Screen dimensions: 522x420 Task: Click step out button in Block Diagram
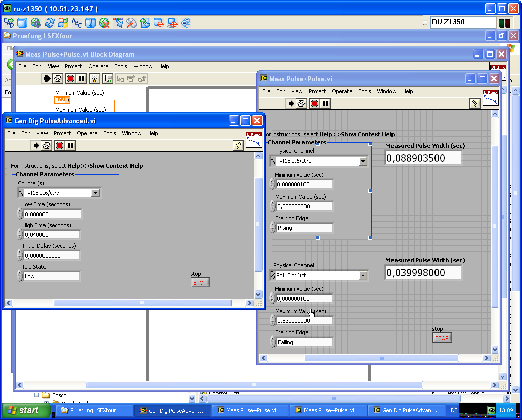tap(142, 78)
